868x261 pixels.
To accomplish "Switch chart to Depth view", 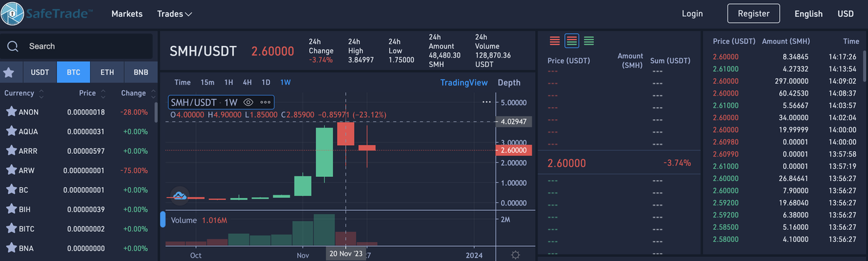I will 509,83.
